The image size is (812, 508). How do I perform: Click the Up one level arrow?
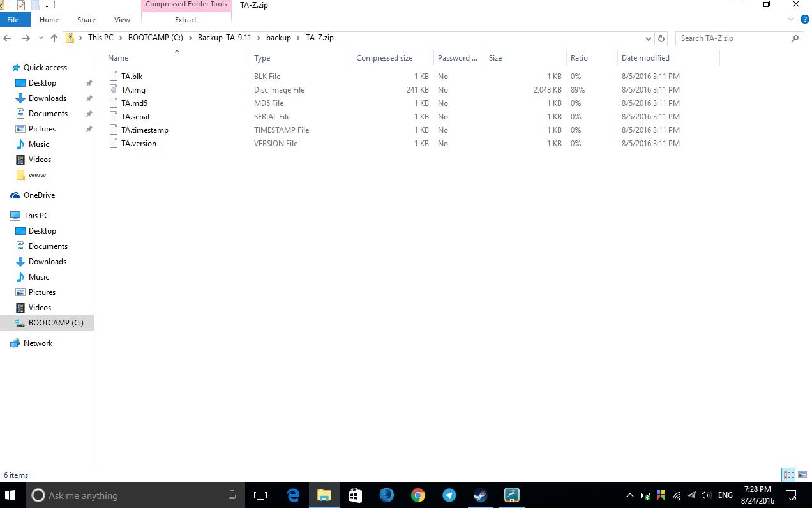54,38
